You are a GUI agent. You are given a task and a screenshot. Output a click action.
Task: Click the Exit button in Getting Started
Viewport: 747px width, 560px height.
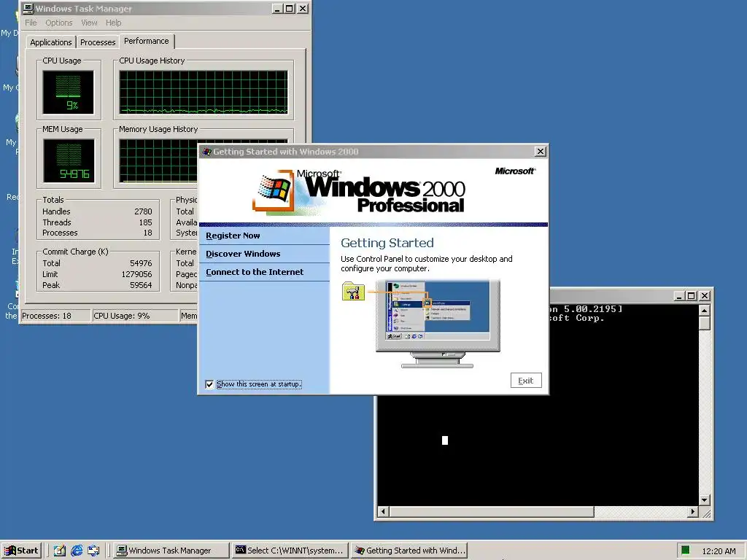526,381
